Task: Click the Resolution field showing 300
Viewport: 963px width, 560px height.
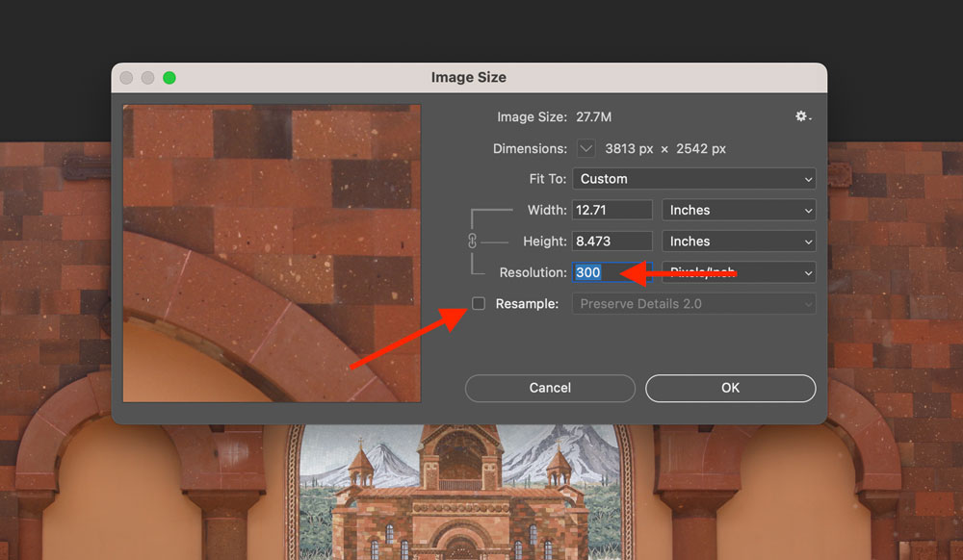Action: (x=612, y=272)
